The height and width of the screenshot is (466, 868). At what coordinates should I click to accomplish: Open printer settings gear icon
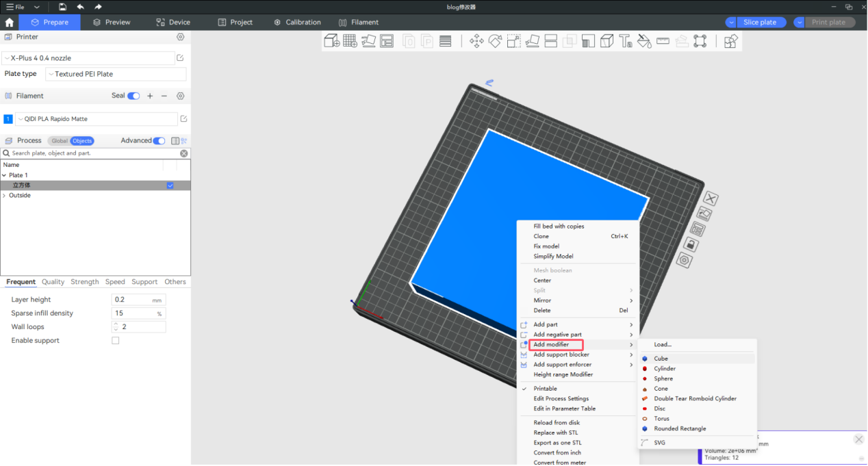181,37
